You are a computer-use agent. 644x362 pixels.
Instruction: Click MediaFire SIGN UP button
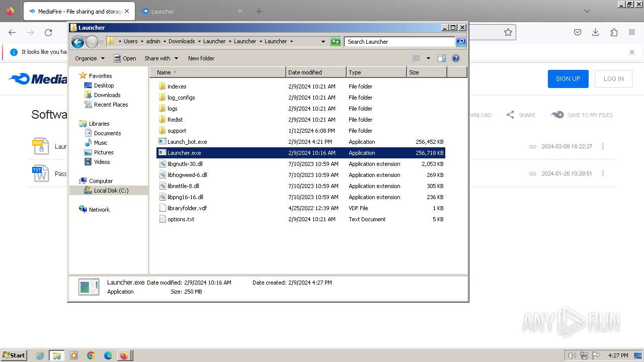point(568,78)
